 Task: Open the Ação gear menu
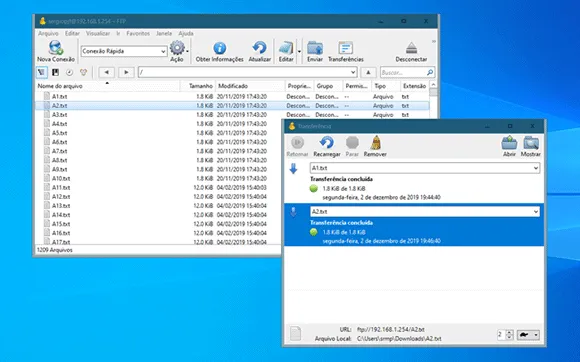[177, 51]
